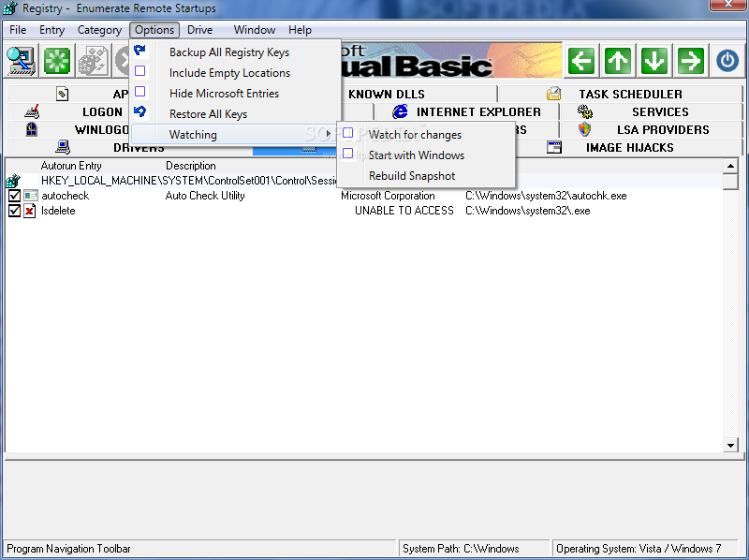Open the Category menu
The image size is (749, 560).
click(99, 30)
